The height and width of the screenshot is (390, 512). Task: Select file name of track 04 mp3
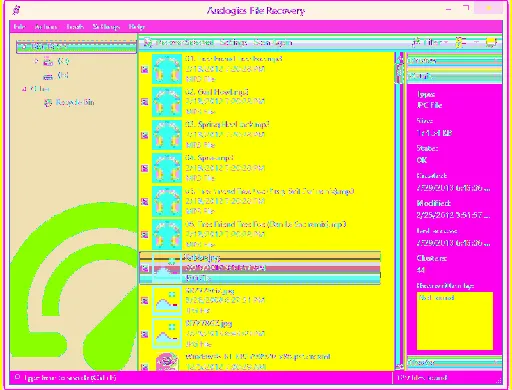[209, 158]
